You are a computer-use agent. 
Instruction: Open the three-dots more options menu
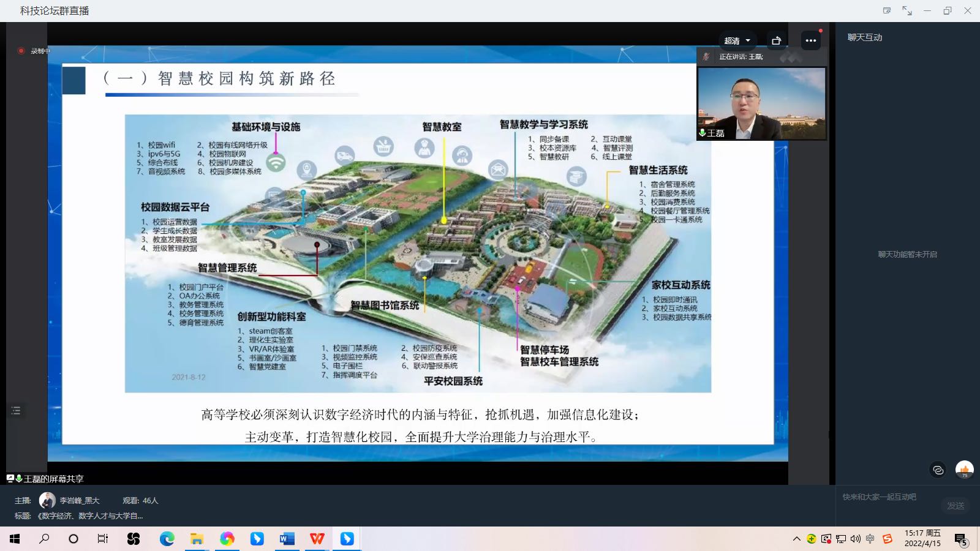click(x=811, y=40)
